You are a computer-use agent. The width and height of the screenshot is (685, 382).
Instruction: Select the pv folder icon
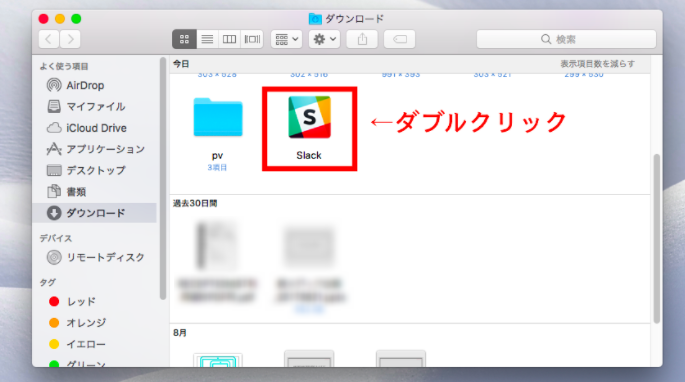pos(218,118)
